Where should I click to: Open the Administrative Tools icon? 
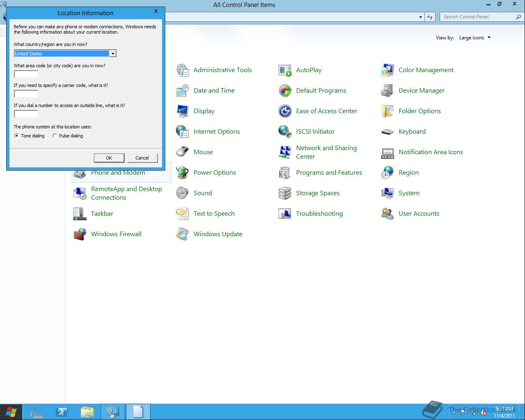click(183, 70)
